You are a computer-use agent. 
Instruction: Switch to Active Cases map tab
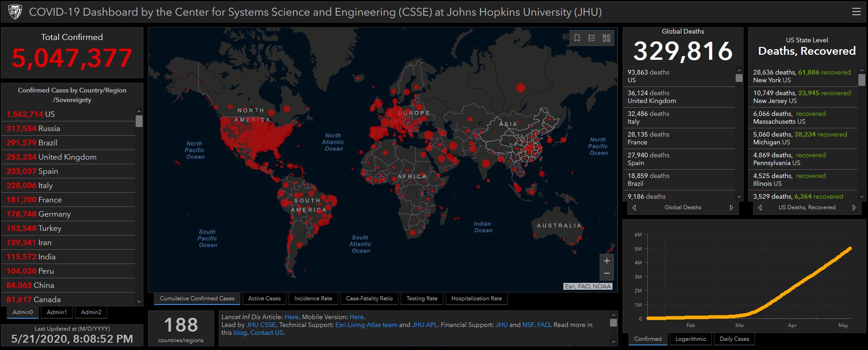264,298
